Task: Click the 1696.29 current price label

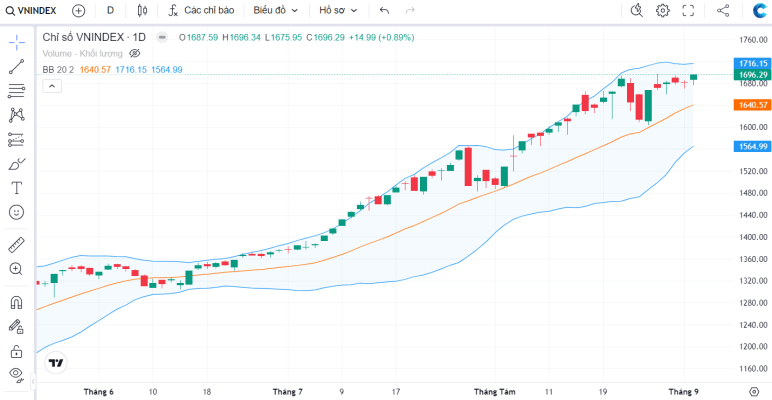Action: point(752,75)
